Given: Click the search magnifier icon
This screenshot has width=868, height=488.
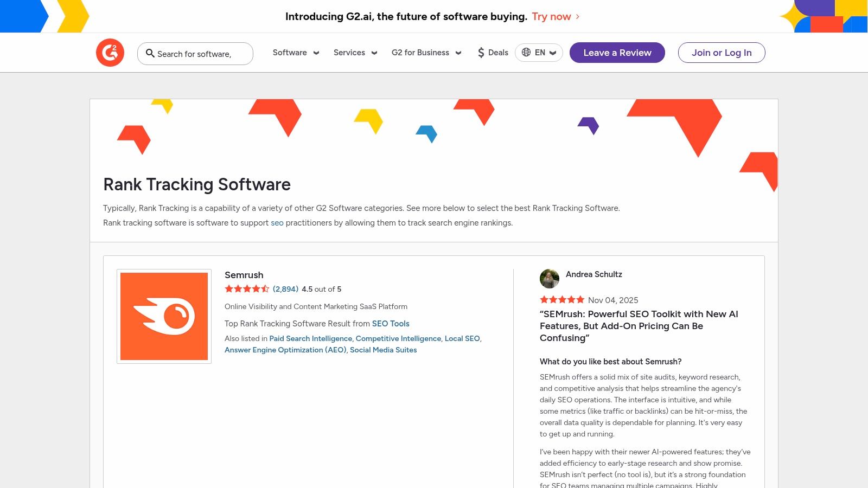Looking at the screenshot, I should click(150, 54).
